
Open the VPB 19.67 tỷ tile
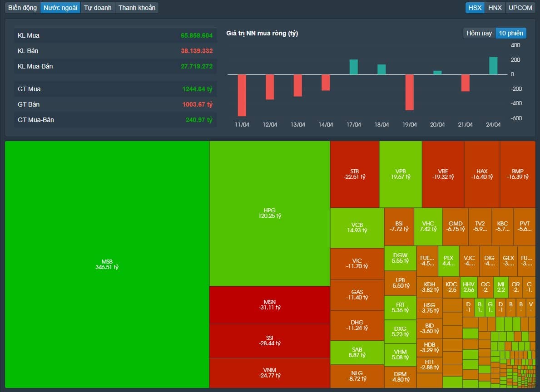pos(401,174)
